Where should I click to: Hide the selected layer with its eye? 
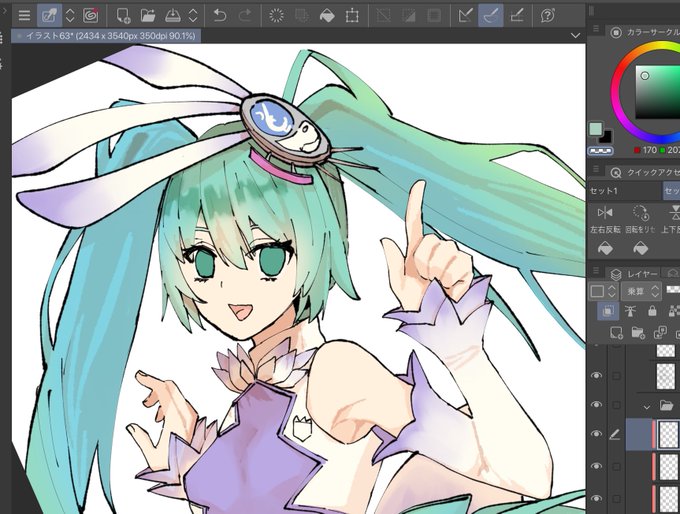pos(597,434)
